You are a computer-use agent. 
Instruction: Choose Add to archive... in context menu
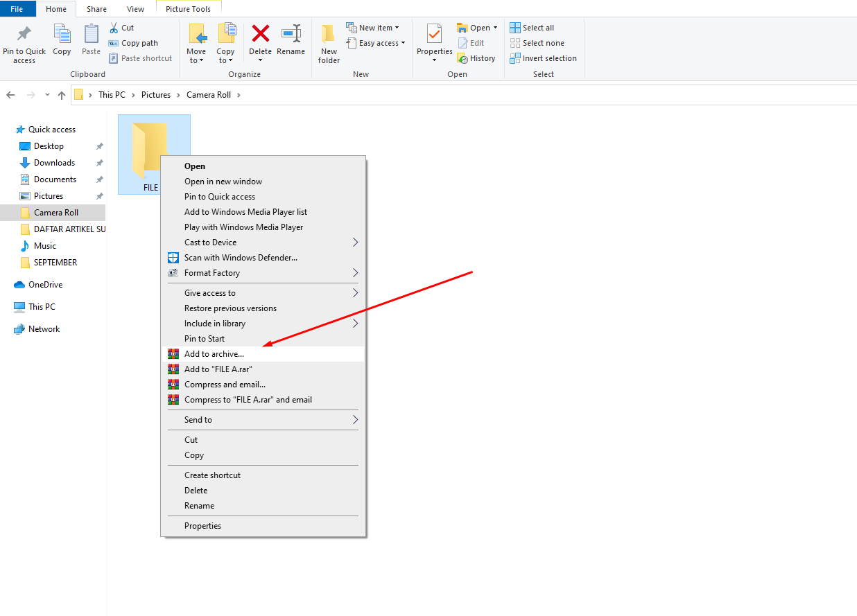pos(214,354)
